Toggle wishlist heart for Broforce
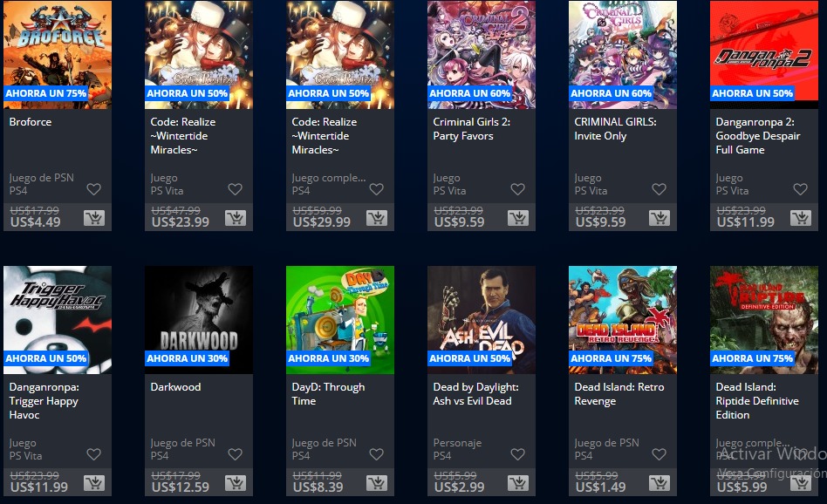Viewport: 827px width, 504px height. (94, 188)
